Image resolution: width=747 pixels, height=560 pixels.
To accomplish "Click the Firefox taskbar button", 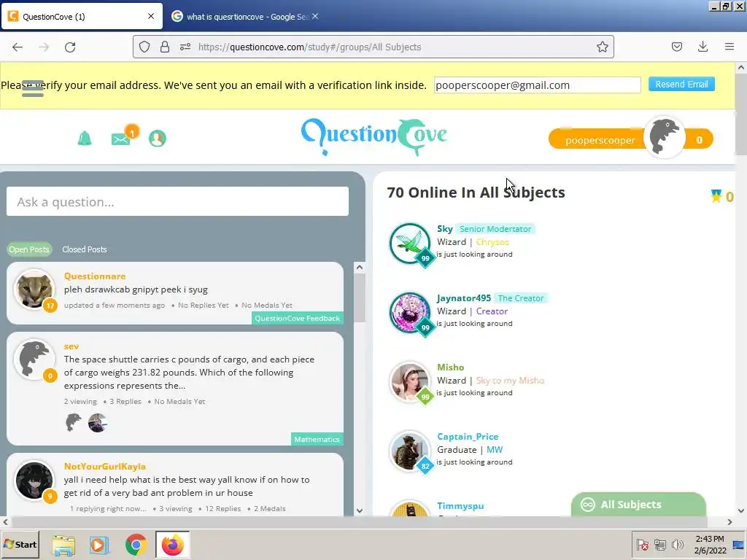I will [x=172, y=545].
